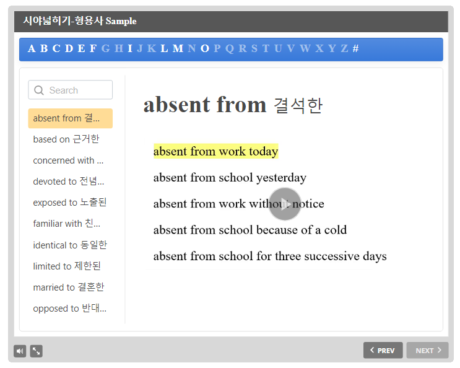This screenshot has width=460, height=368.
Task: Mute audio with the speaker icon
Action: [x=20, y=351]
